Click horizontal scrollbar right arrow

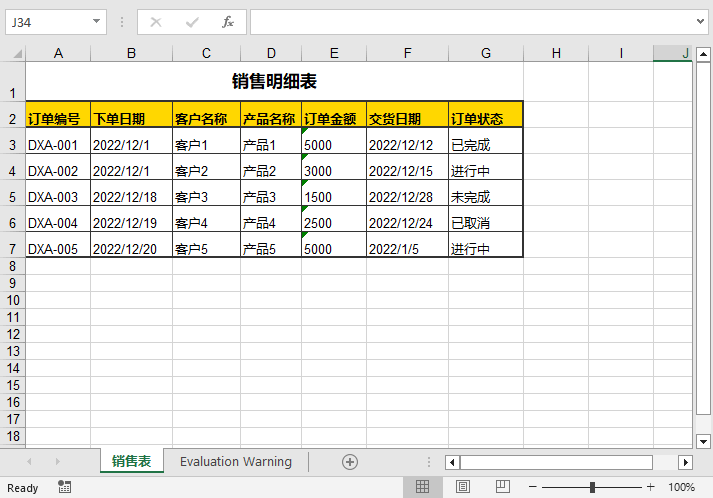(x=685, y=463)
